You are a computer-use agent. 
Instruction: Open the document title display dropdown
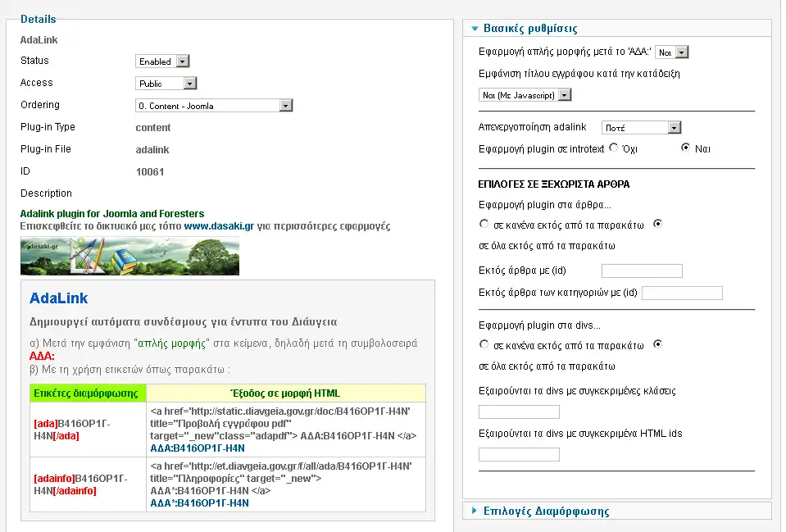[x=525, y=95]
